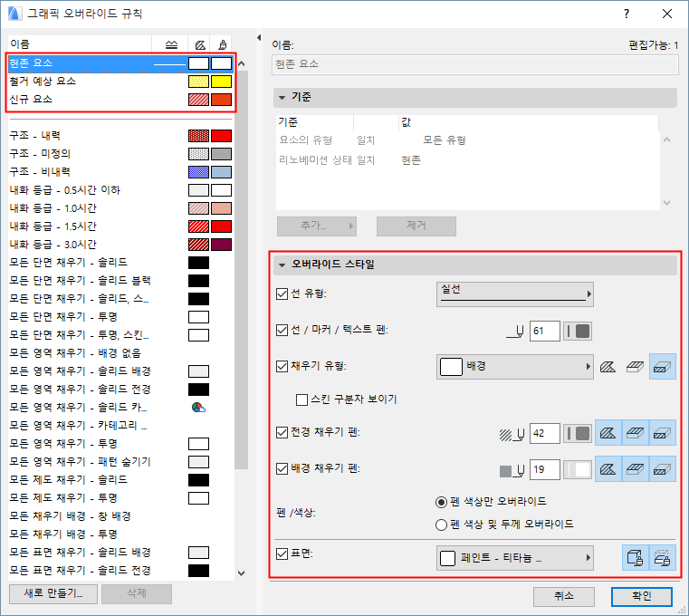Toggle cut fill icon in 배경 채우기 펜 row

coord(662,469)
